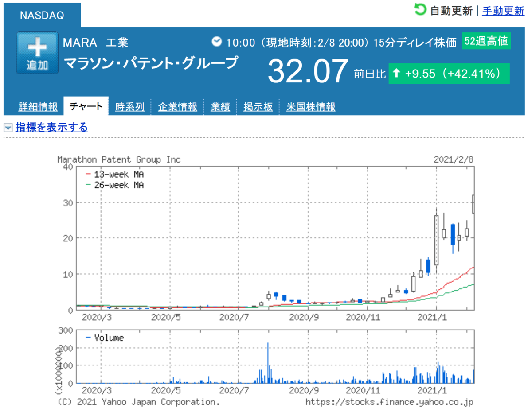Click the 2021/2/8 chart date label

click(454, 159)
